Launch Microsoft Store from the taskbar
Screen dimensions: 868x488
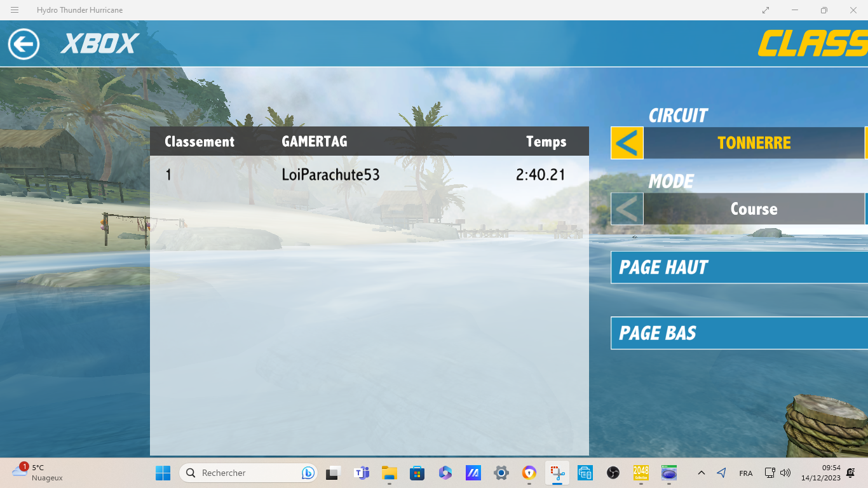(417, 473)
